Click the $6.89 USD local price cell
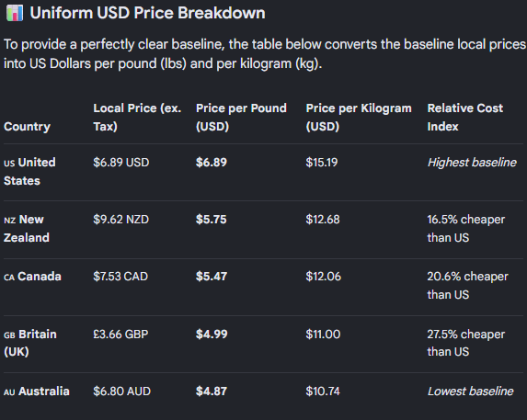This screenshot has height=420, width=527. coord(121,163)
